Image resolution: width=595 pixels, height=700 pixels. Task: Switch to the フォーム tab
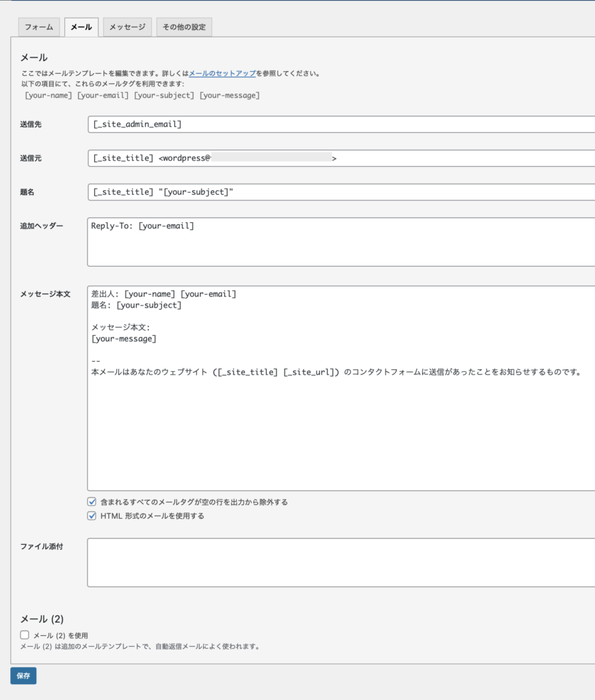tap(39, 27)
